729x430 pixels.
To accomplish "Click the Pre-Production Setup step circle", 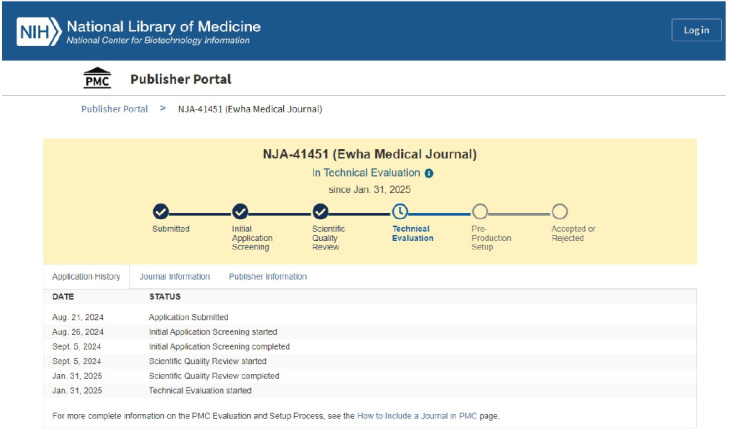I will point(480,211).
